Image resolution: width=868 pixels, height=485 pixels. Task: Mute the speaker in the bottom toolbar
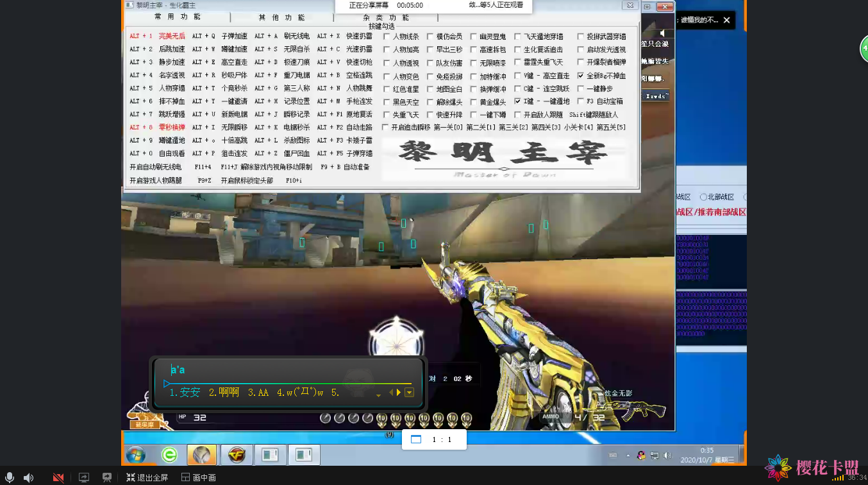[29, 477]
